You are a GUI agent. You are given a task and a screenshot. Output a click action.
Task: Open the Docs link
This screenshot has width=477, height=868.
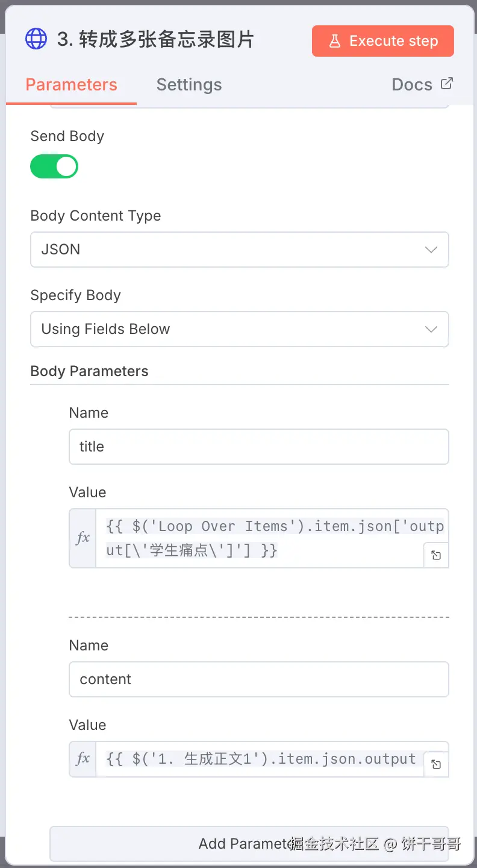tap(413, 84)
